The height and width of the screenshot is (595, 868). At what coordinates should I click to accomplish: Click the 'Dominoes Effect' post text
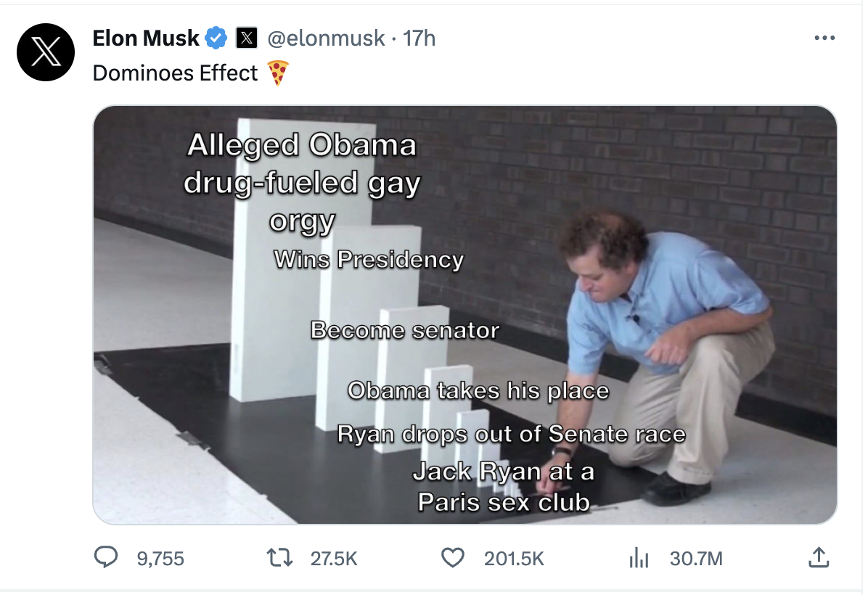(x=175, y=73)
